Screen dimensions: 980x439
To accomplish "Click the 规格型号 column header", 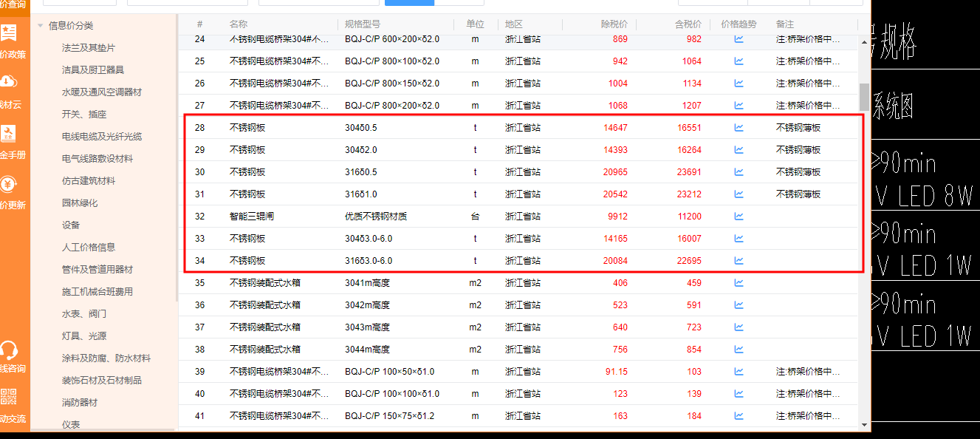I will click(x=363, y=24).
